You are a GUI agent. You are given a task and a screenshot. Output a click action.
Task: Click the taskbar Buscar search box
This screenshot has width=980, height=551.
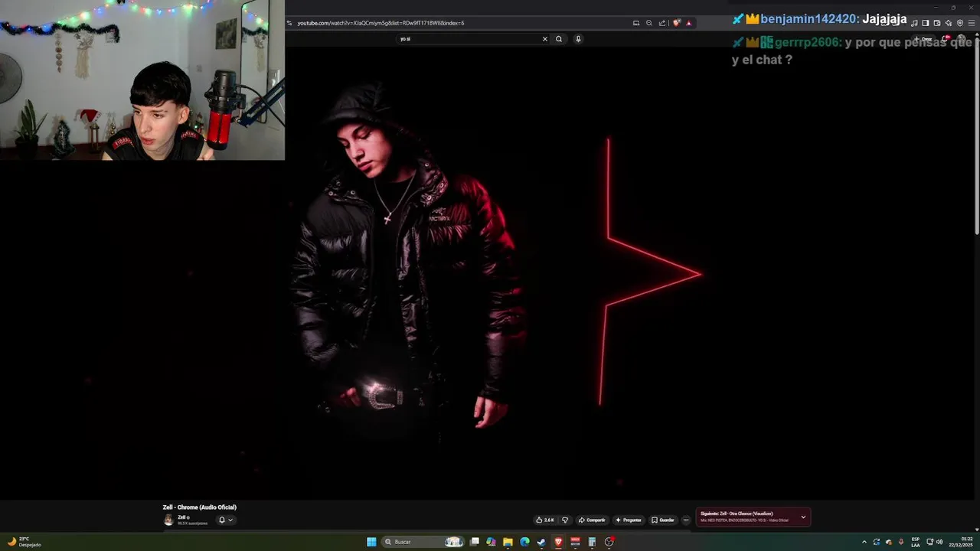pyautogui.click(x=423, y=542)
